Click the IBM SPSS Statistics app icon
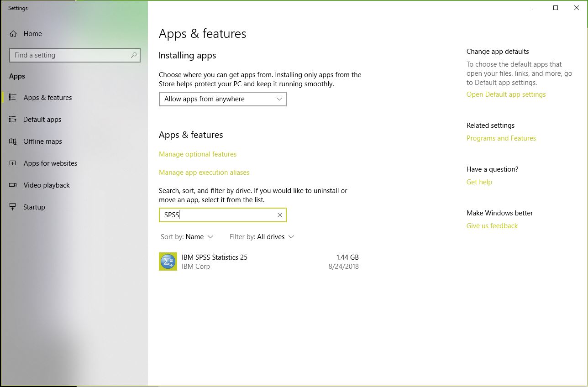This screenshot has height=387, width=588. click(x=168, y=261)
